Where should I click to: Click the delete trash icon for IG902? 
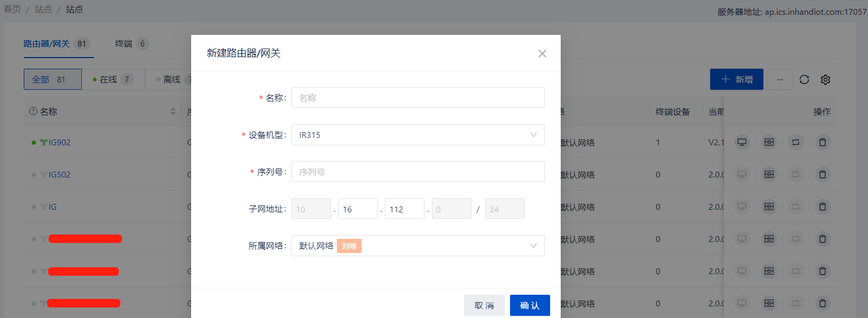point(822,142)
